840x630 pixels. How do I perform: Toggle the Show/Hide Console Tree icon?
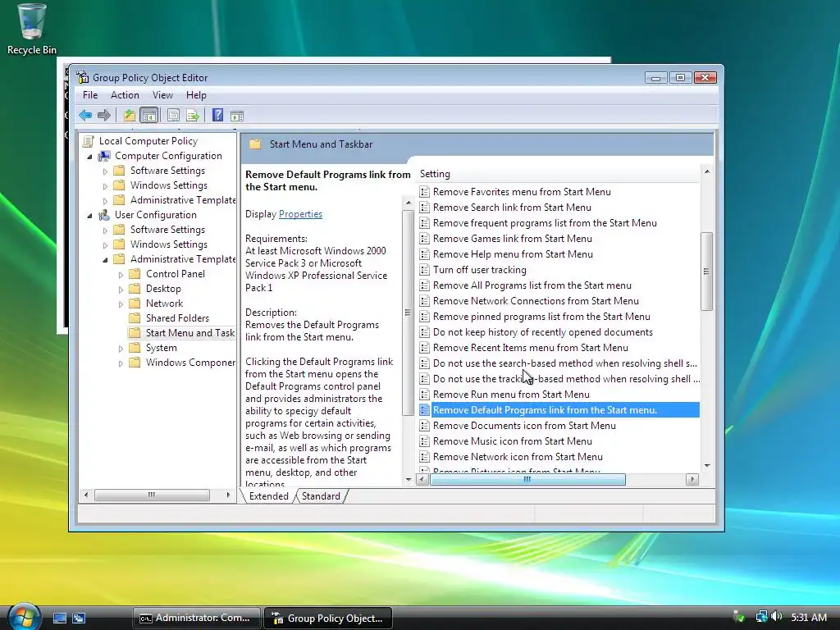tap(149, 115)
